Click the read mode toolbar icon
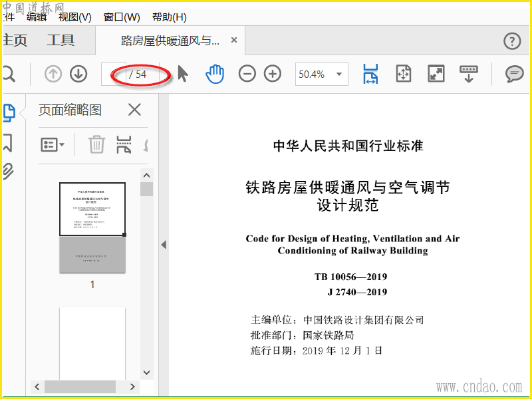The width and height of the screenshot is (532, 399). 469,74
